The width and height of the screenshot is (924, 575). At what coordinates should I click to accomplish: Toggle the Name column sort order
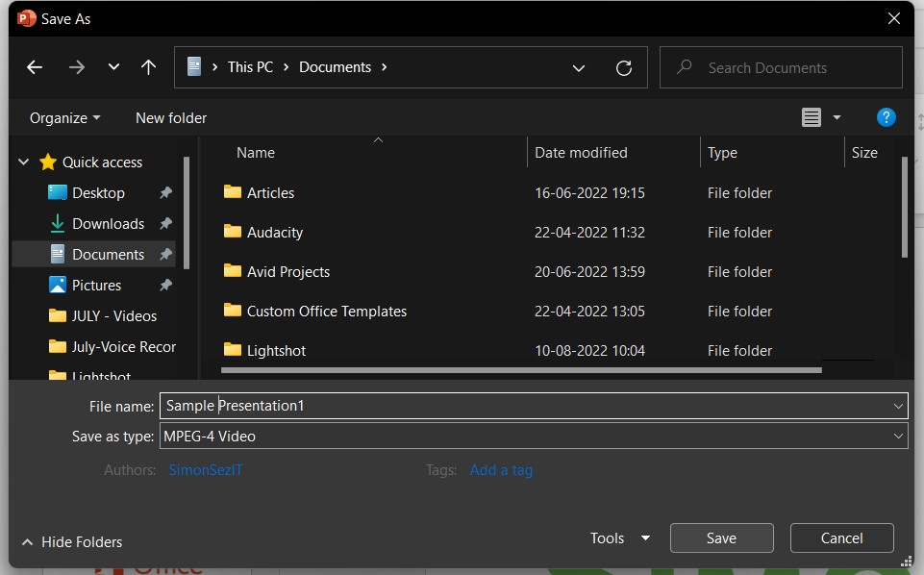(255, 152)
